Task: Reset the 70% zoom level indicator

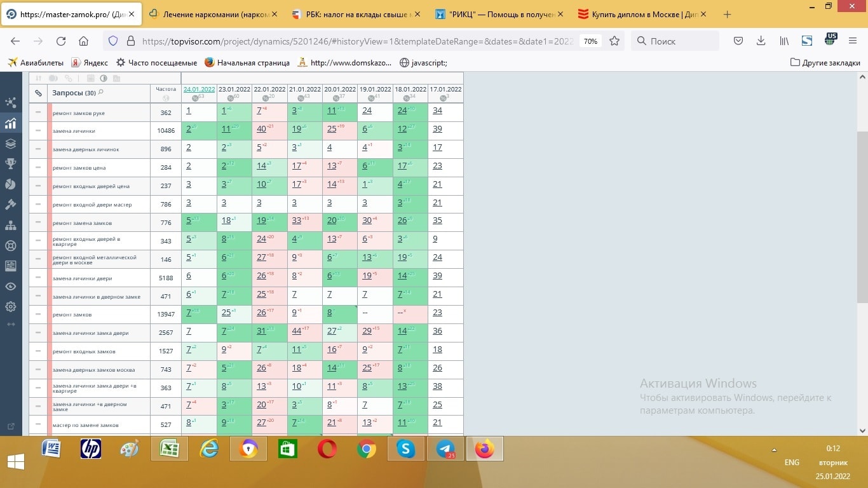Action: pyautogui.click(x=590, y=41)
